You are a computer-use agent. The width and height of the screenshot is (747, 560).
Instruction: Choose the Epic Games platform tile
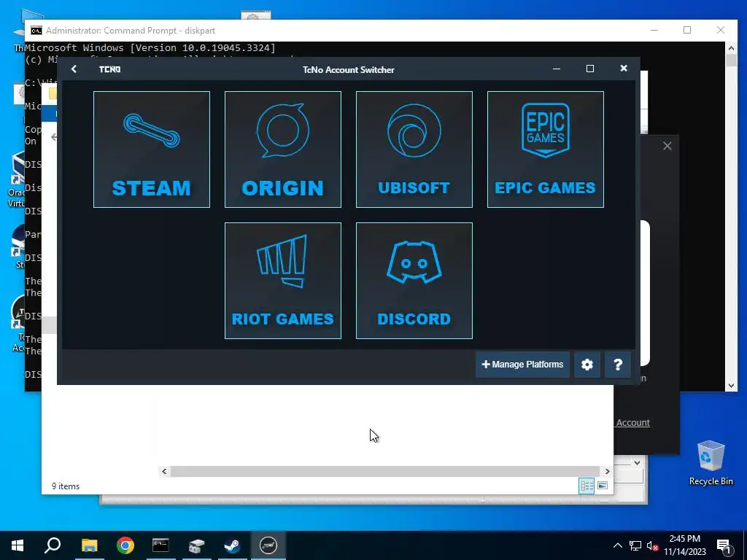coord(546,149)
